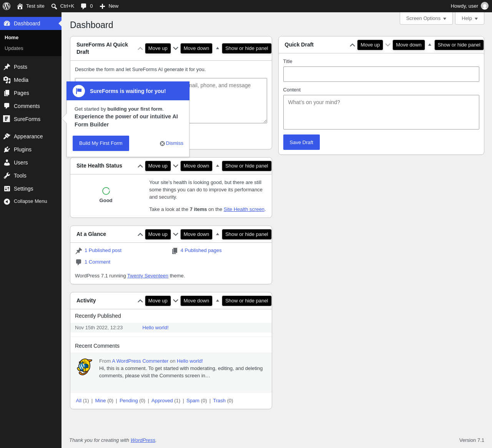The width and height of the screenshot is (492, 448).
Task: Open the WordPress logo menu
Action: click(x=7, y=6)
